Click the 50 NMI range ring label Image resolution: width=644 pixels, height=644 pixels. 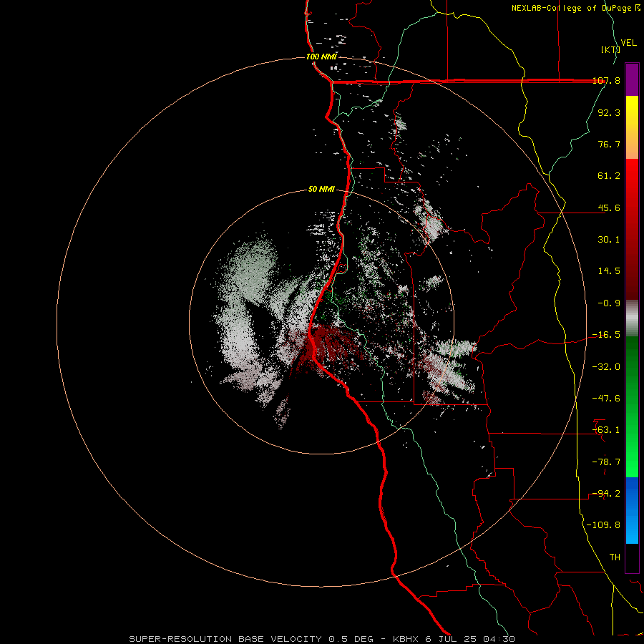tap(321, 190)
